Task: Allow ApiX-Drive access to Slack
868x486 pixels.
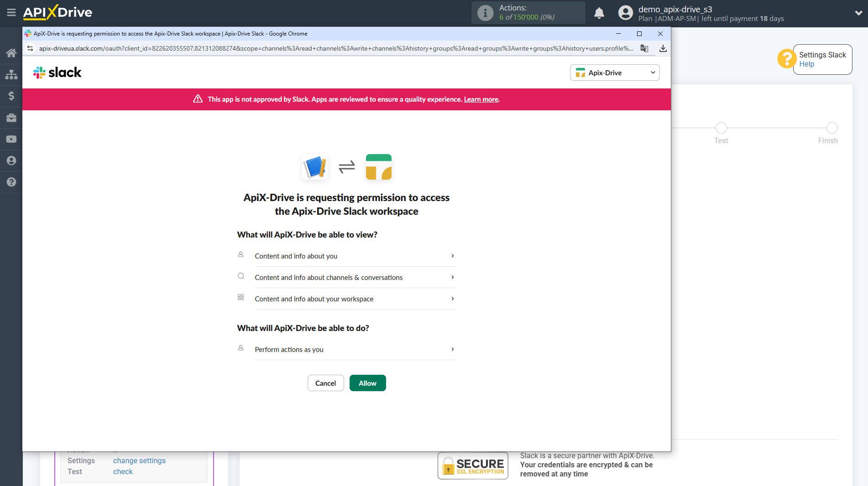Action: [367, 383]
